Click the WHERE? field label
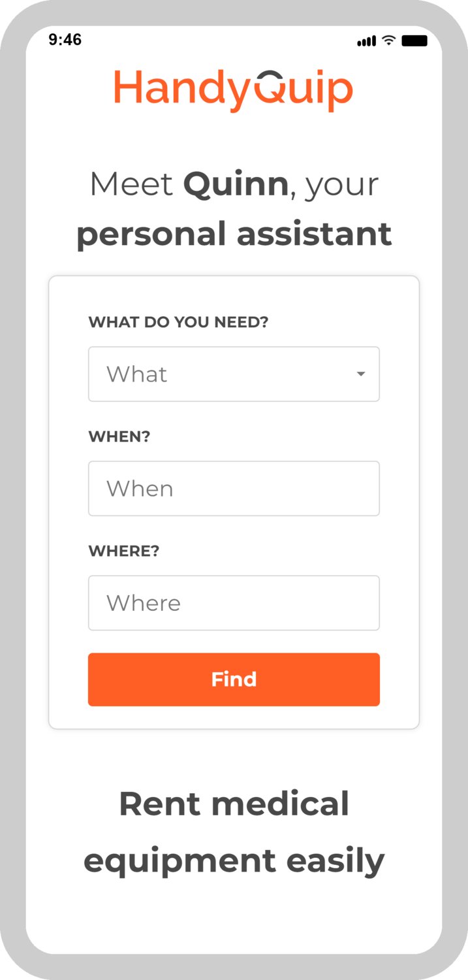The width and height of the screenshot is (468, 980). pyautogui.click(x=124, y=551)
